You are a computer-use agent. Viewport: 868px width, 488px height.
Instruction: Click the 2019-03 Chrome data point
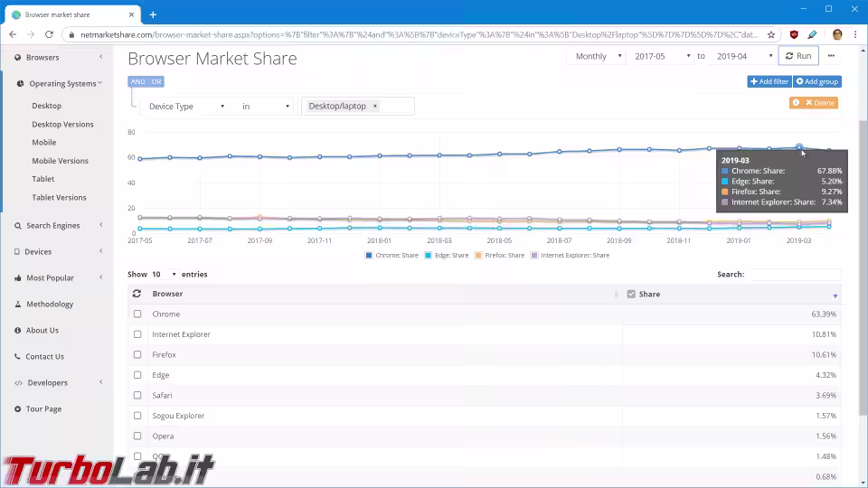click(x=798, y=147)
